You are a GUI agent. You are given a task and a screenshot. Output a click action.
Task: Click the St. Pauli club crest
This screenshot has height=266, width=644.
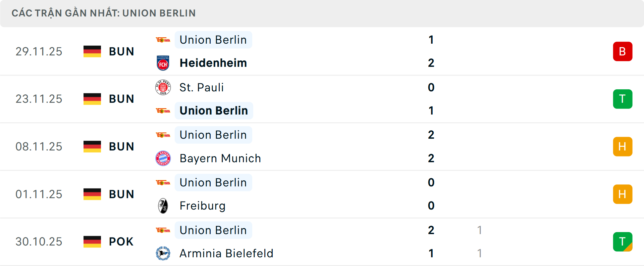(x=163, y=87)
